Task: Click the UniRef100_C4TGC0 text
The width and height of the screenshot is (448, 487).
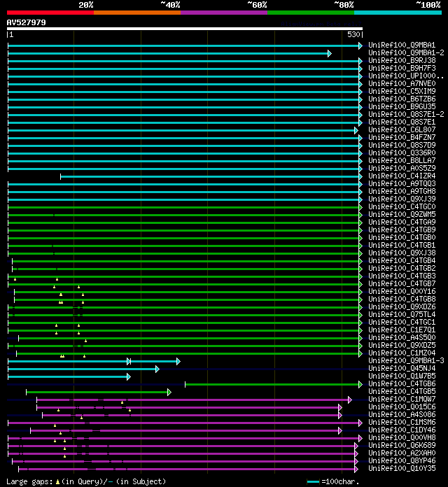Action: (402, 207)
